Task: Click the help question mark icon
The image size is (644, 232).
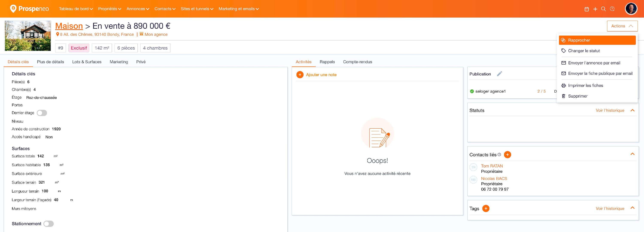Action: (612, 9)
